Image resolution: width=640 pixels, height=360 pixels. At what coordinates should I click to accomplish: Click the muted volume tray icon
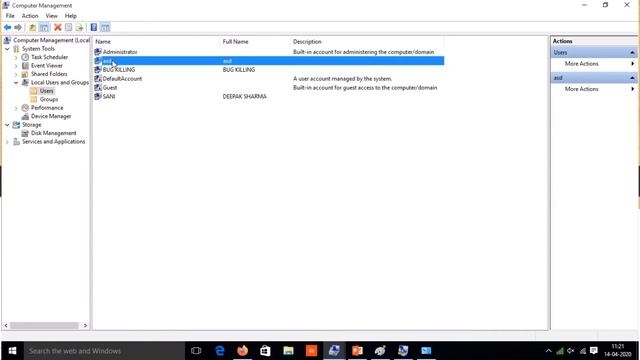(x=571, y=351)
